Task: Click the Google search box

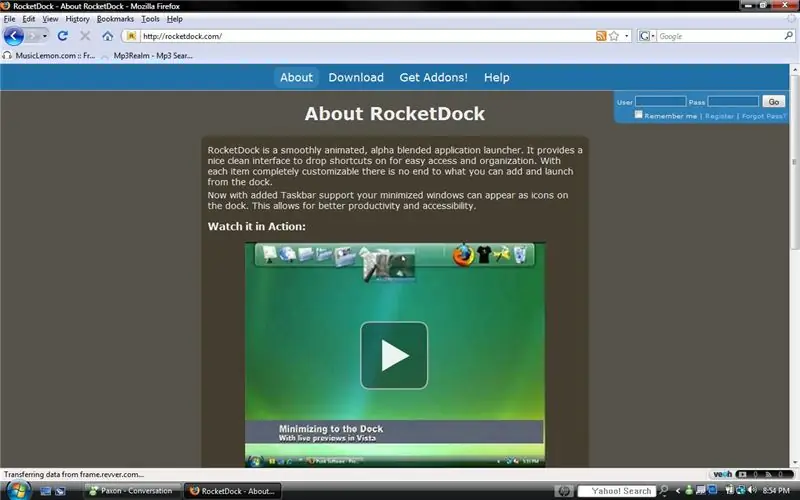Action: tap(720, 36)
